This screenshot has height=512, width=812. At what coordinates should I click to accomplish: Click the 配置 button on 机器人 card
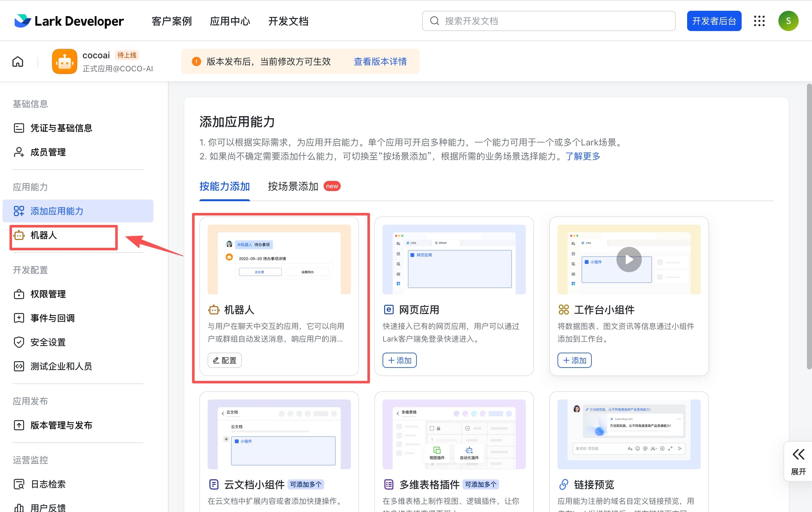(224, 360)
